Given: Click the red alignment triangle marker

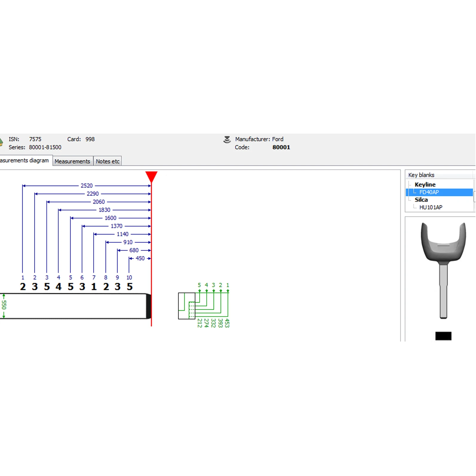Looking at the screenshot, I should click(151, 177).
